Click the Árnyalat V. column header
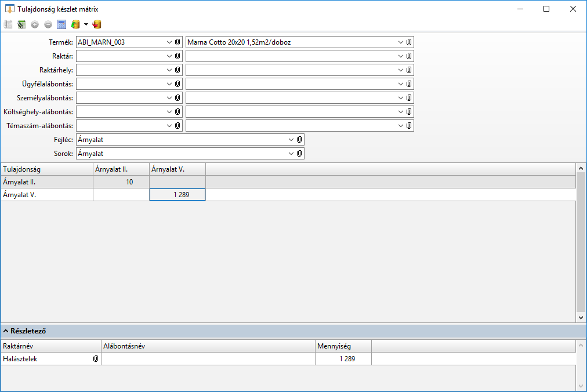The image size is (587, 392). 177,169
